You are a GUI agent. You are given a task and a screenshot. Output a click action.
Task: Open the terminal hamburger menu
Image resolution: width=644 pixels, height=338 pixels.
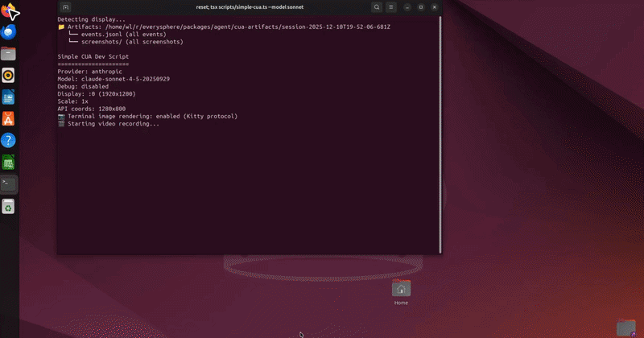click(391, 7)
